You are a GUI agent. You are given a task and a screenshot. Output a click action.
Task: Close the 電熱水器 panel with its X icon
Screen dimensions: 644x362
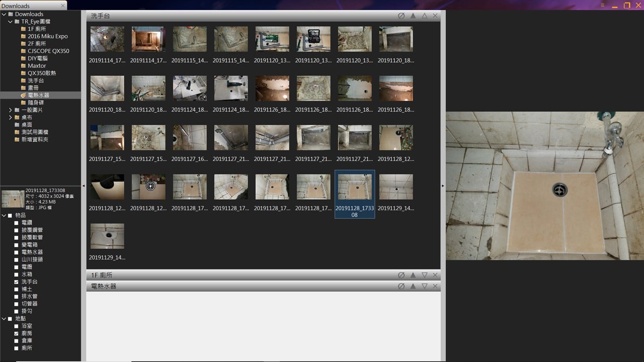(435, 286)
